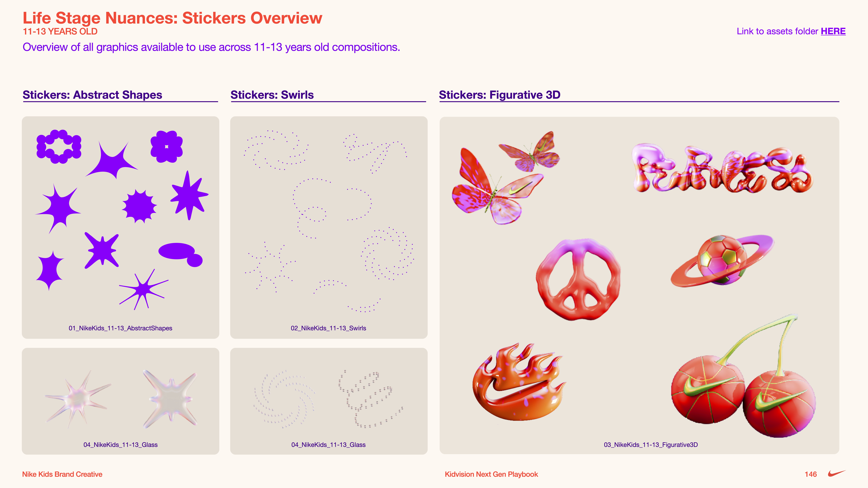Click the Stickers: Swirls heading
Image resolution: width=868 pixels, height=488 pixels.
coord(272,95)
